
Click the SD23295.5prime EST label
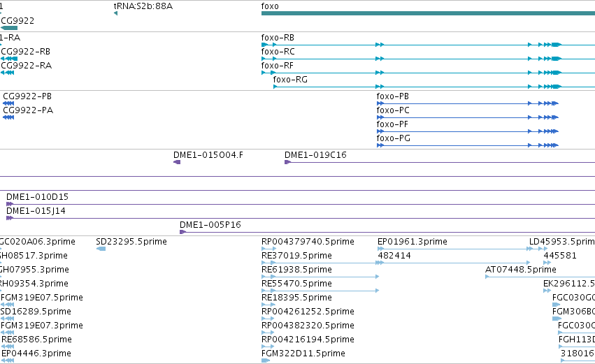coord(131,242)
